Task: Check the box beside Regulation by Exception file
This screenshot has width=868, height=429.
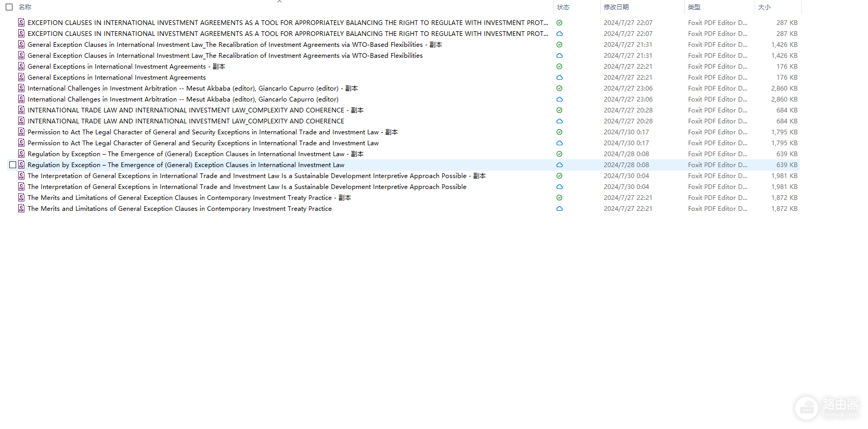Action: point(12,165)
